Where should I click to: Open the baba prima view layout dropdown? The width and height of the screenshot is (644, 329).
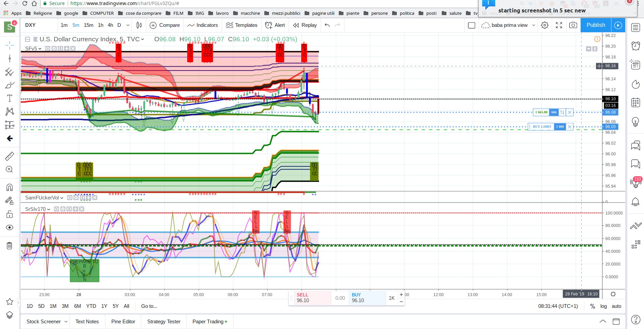click(533, 25)
